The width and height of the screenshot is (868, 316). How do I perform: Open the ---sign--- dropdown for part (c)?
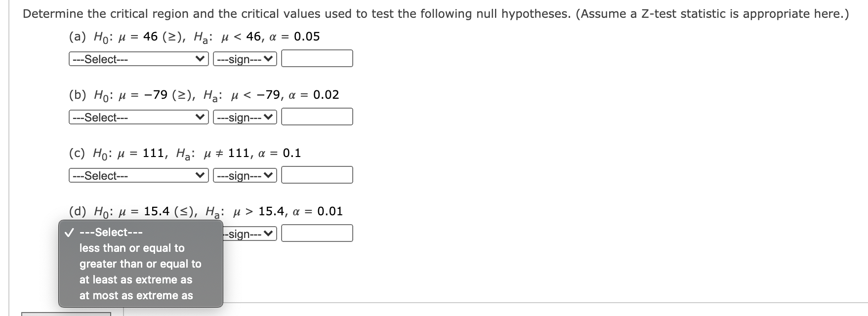click(x=245, y=175)
